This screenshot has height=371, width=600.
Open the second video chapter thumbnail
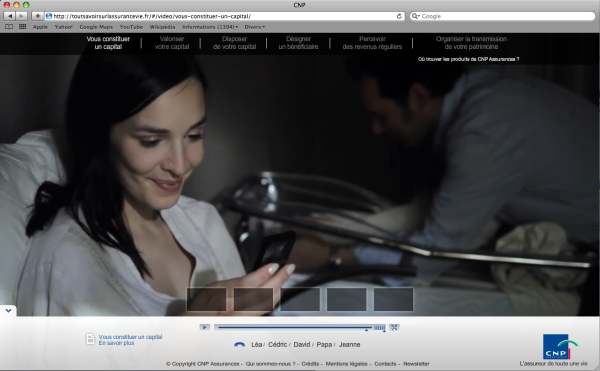coord(253,299)
